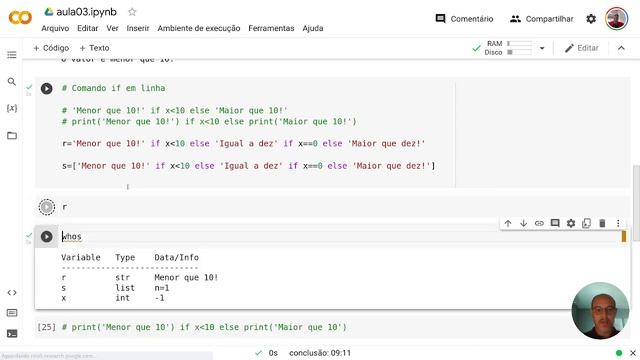This screenshot has height=360, width=640.
Task: Click the s= list assignment code line
Action: tap(249, 166)
